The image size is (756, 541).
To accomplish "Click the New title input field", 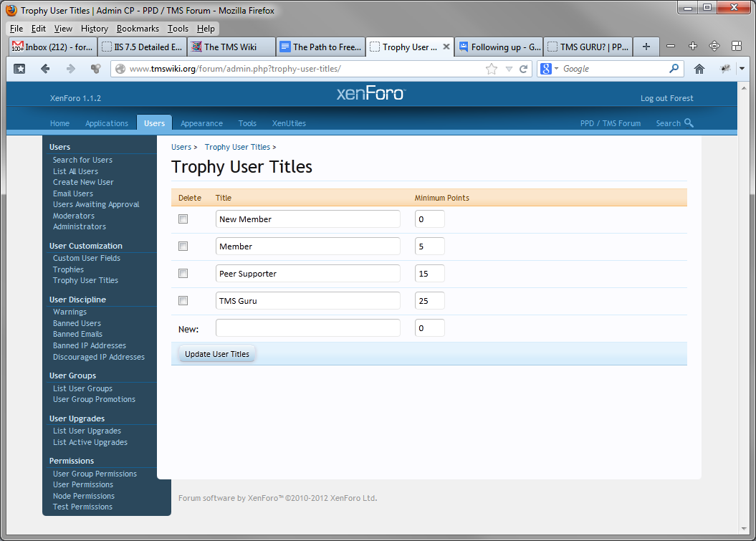I will point(307,328).
